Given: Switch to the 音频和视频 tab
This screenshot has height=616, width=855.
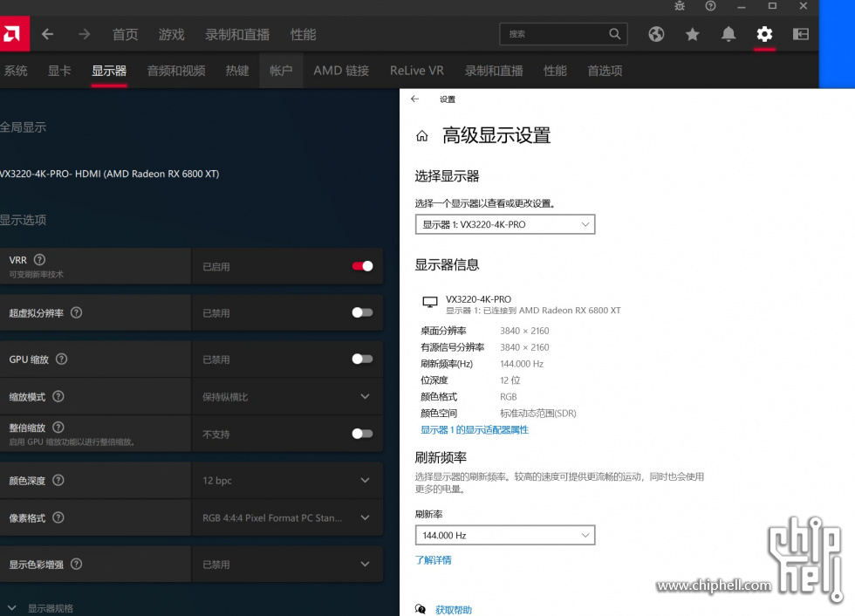Looking at the screenshot, I should (x=176, y=71).
